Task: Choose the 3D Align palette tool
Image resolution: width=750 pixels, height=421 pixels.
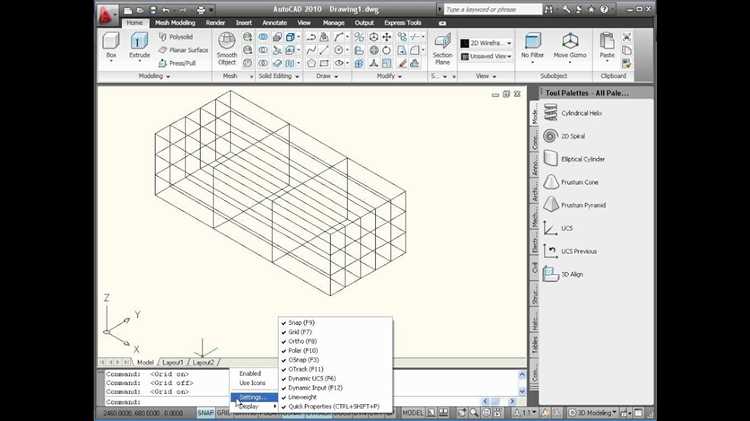Action: 563,274
